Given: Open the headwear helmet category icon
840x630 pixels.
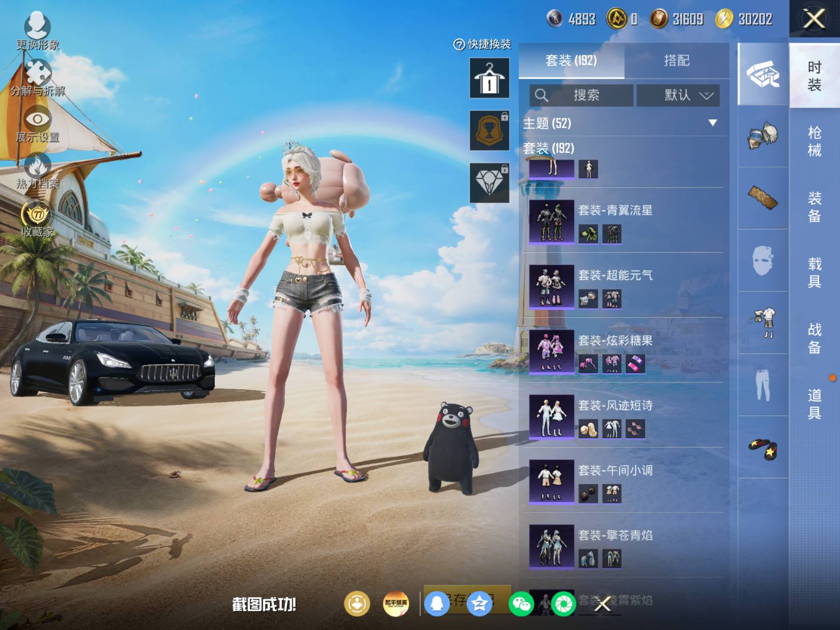Looking at the screenshot, I should [763, 136].
